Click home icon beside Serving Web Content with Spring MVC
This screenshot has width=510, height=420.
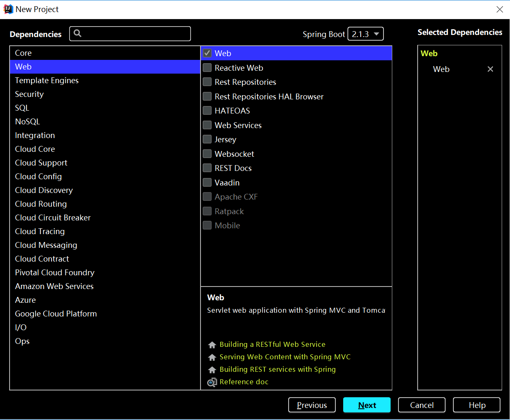point(212,357)
